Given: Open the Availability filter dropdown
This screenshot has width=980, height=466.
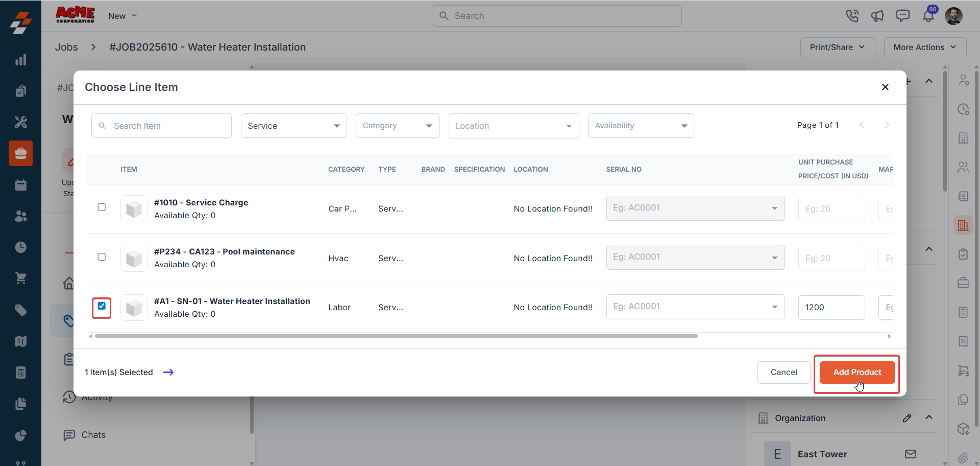Looking at the screenshot, I should point(641,126).
